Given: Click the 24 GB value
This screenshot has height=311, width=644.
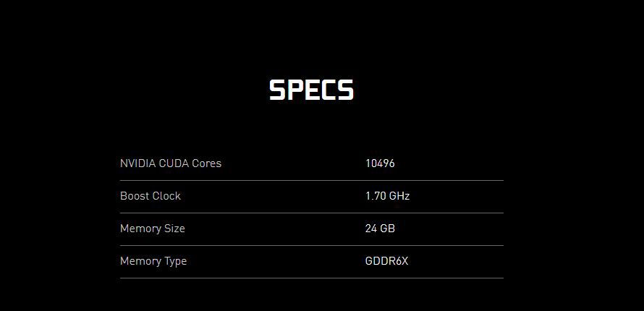Looking at the screenshot, I should pos(380,229).
